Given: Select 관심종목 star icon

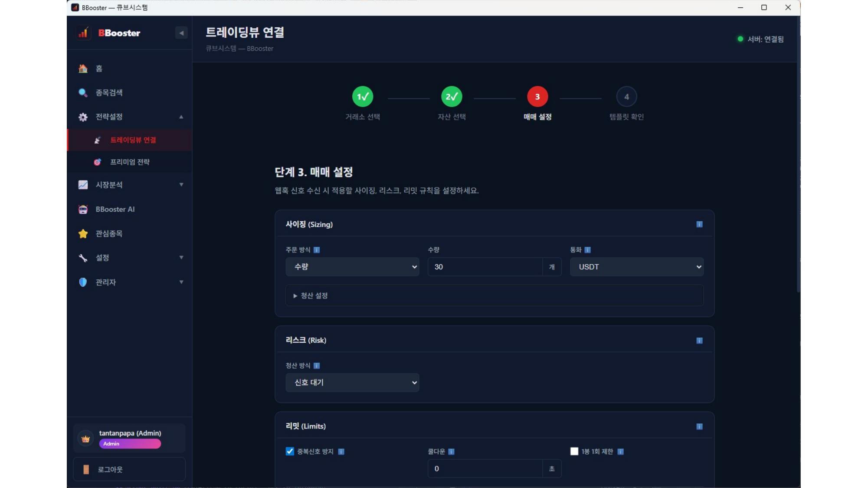Looking at the screenshot, I should point(82,233).
